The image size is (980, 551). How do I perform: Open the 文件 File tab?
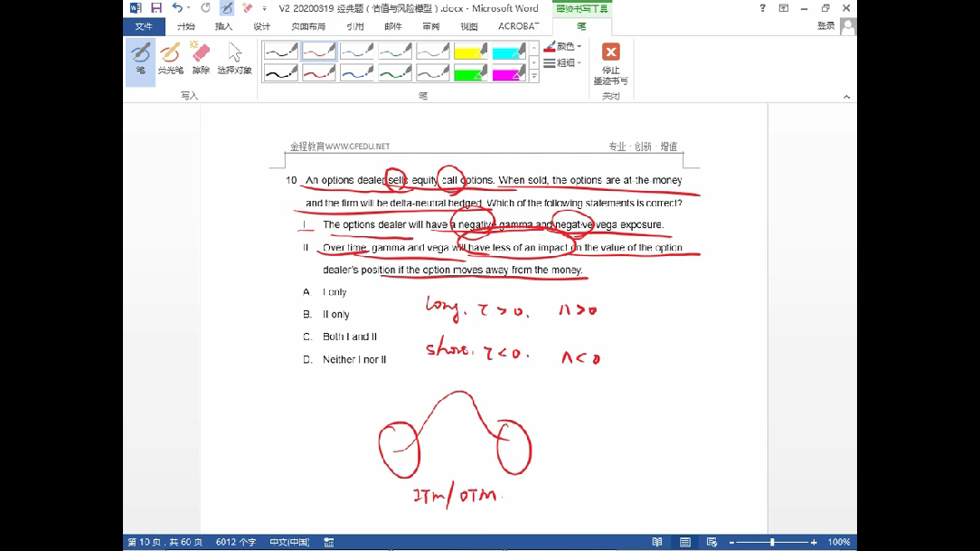[144, 26]
